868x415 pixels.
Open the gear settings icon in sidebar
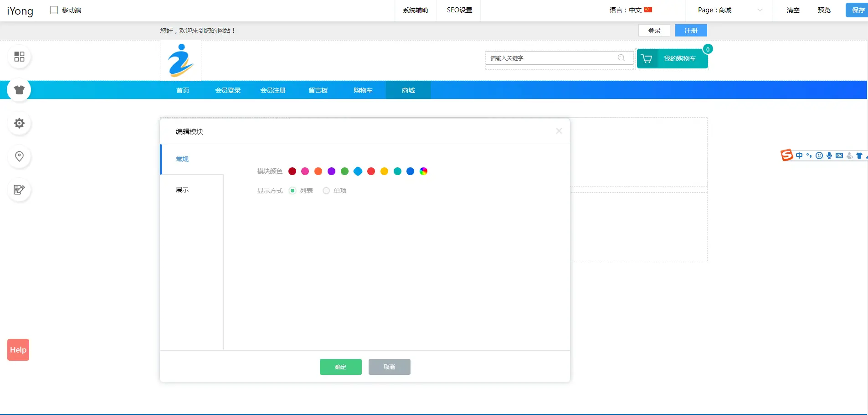(x=19, y=123)
